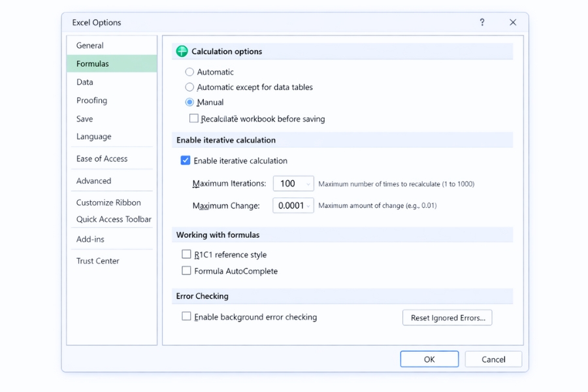Viewport: 588px width, 392px height.
Task: Enable Recalculate workbook before saving
Action: tap(194, 119)
